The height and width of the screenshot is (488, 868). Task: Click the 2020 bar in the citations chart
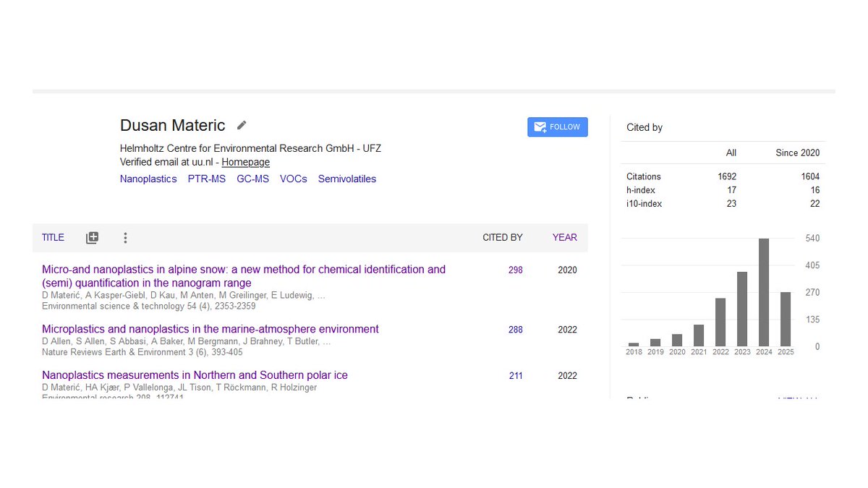coord(677,340)
